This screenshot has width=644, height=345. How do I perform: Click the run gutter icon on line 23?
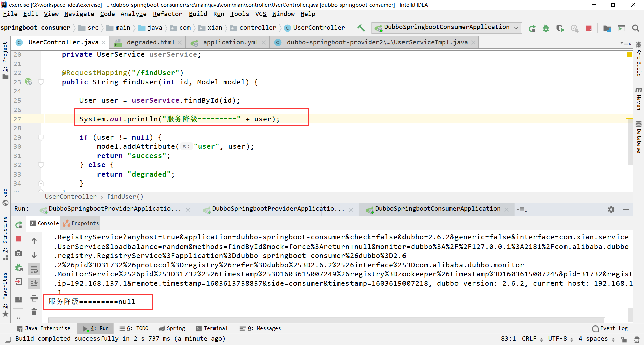click(28, 82)
